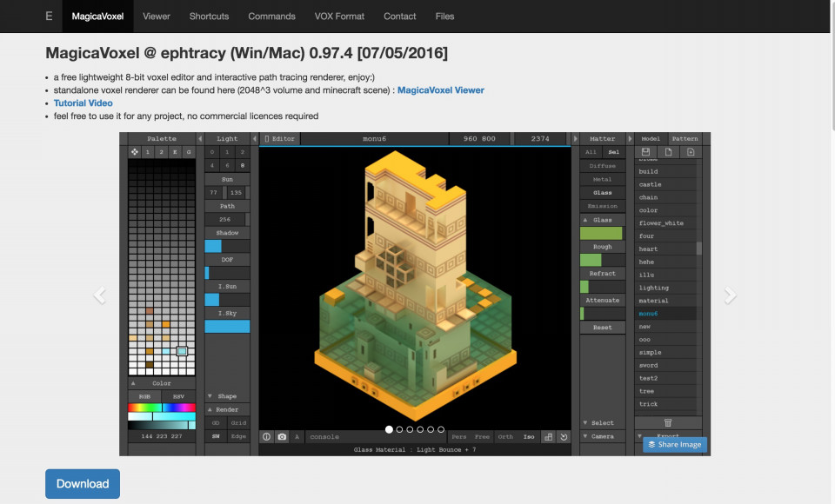835x504 pixels.
Task: Expand the Select section
Action: [602, 422]
